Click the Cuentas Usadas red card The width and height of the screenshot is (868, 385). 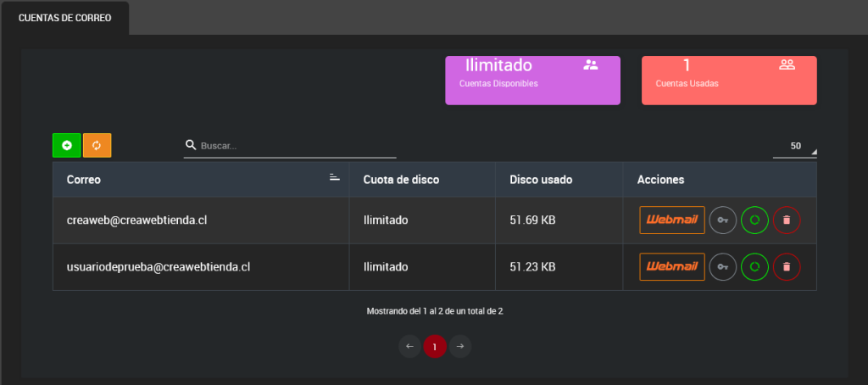[x=729, y=81]
